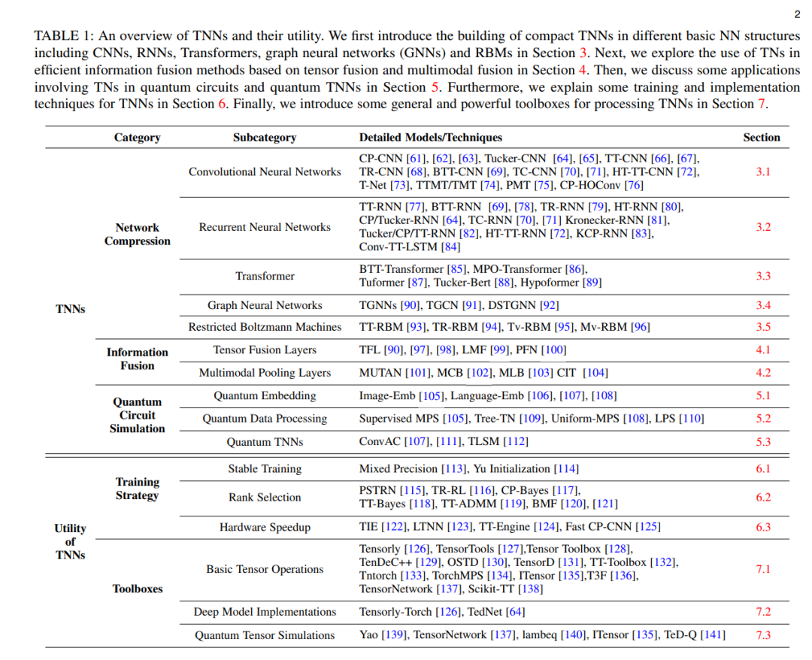Open citation [91] for TGCN
The image size is (812, 660).
471,305
